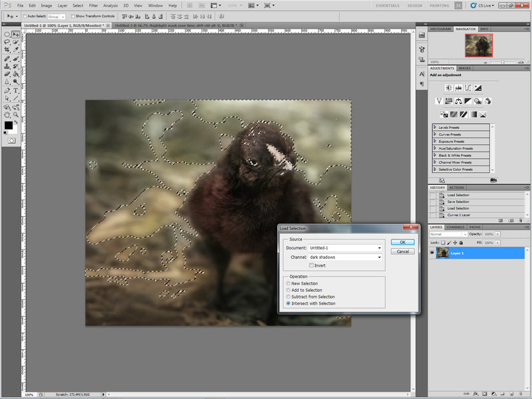Click the background color swatch
The height and width of the screenshot is (399, 532).
(14, 130)
